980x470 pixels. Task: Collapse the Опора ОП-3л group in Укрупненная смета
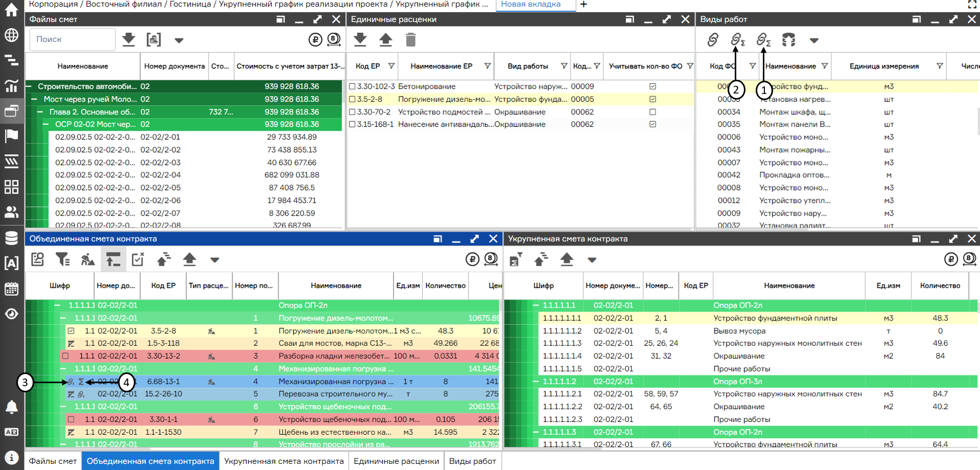[536, 382]
